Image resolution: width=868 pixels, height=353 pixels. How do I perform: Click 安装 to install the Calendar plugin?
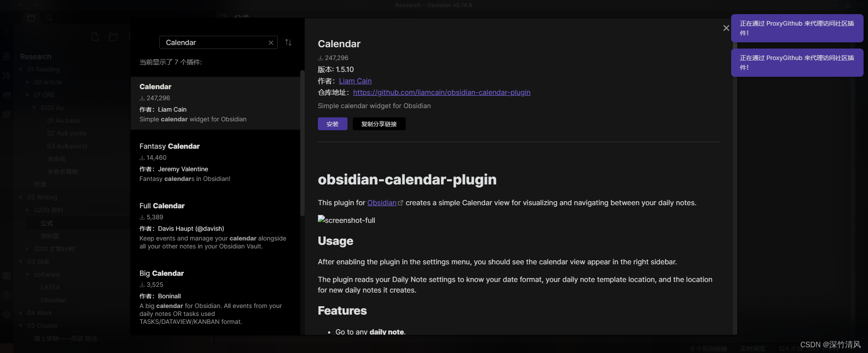(332, 124)
